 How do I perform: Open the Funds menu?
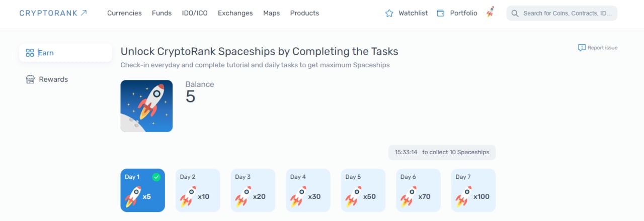point(162,13)
